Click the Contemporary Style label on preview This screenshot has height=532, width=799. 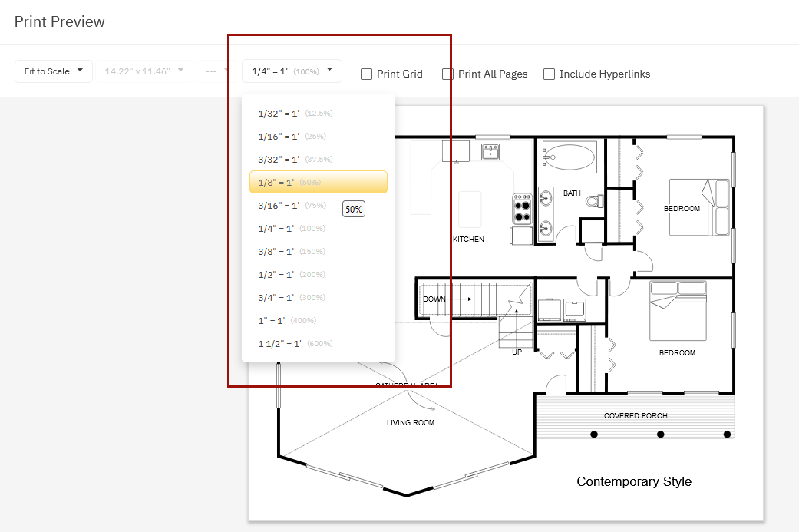pyautogui.click(x=634, y=482)
